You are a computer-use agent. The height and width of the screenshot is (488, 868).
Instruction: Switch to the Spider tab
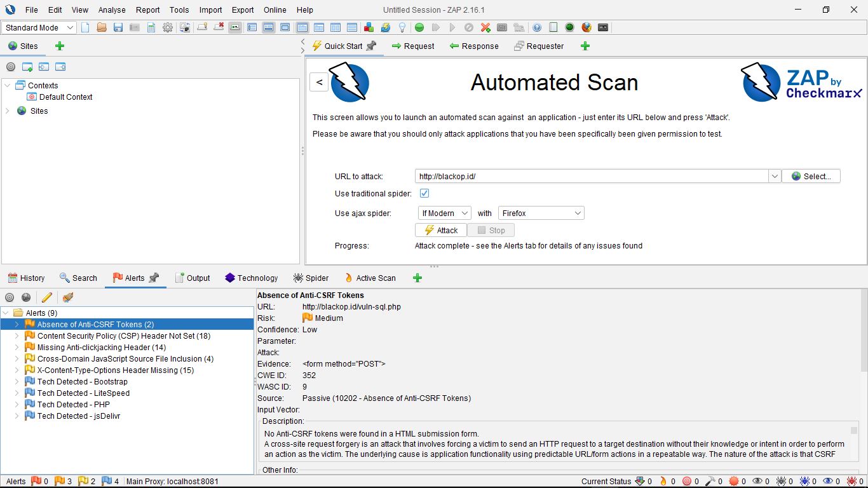pyautogui.click(x=311, y=278)
